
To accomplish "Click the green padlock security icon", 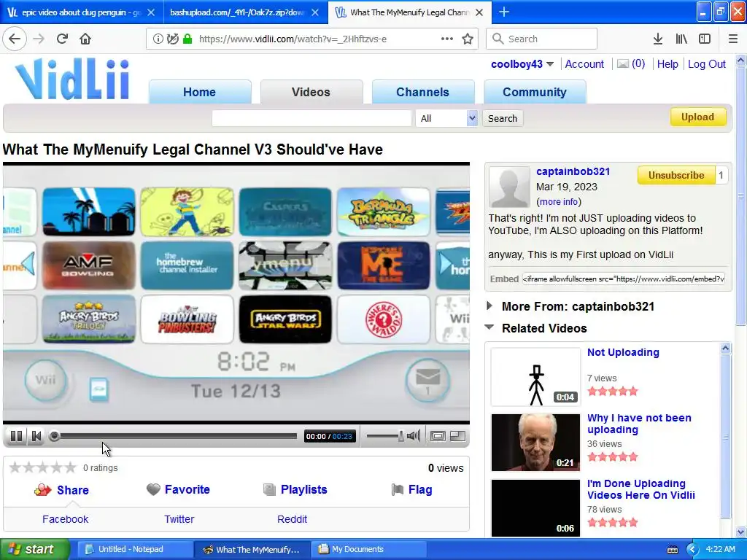I will [187, 39].
